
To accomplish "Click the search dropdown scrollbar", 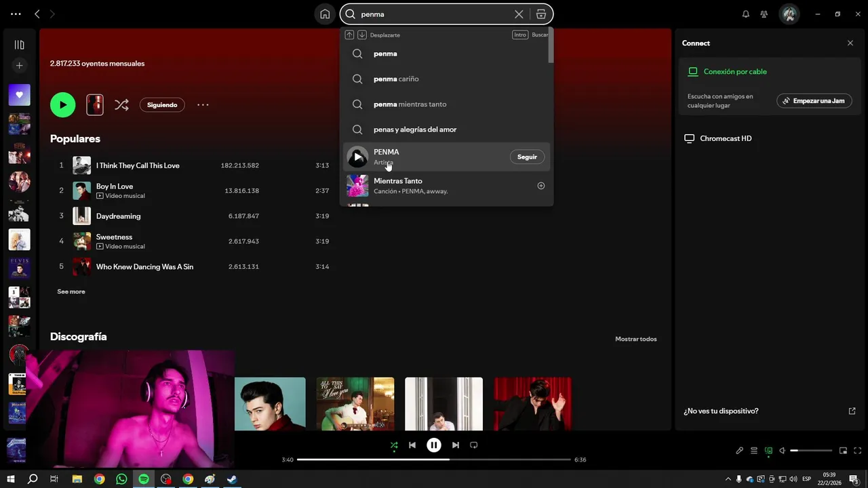I will point(551,46).
